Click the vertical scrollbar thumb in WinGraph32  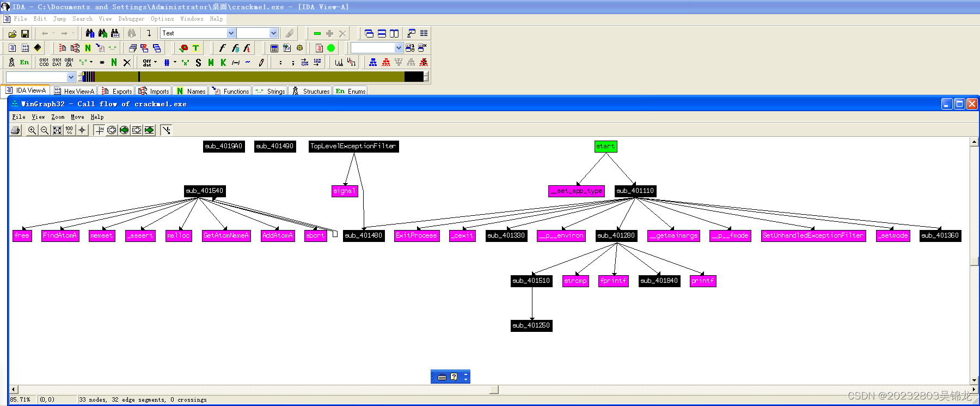pos(975,261)
